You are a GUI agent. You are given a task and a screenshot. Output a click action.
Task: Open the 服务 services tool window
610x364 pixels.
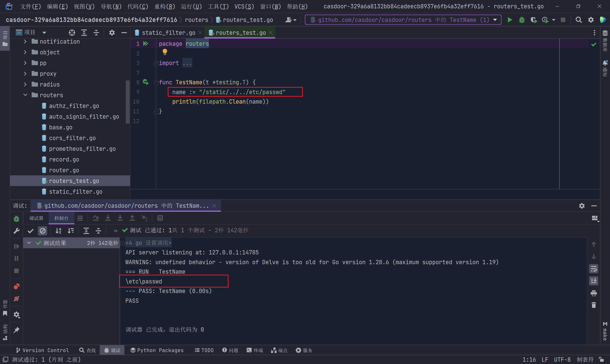tap(304, 350)
